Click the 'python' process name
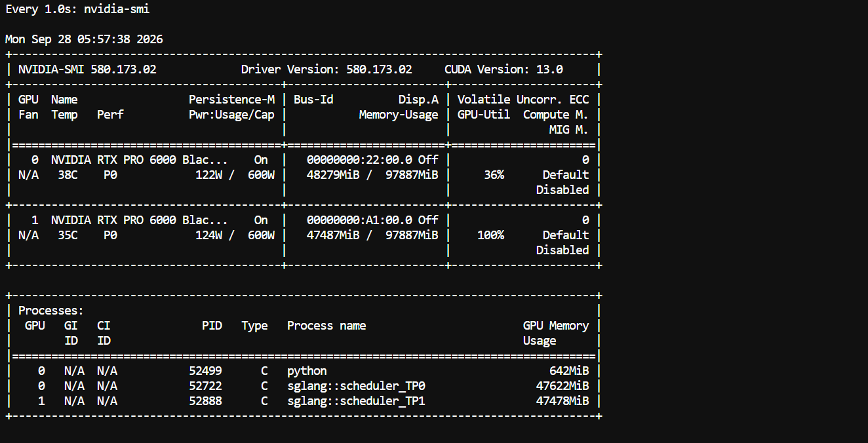 [307, 371]
